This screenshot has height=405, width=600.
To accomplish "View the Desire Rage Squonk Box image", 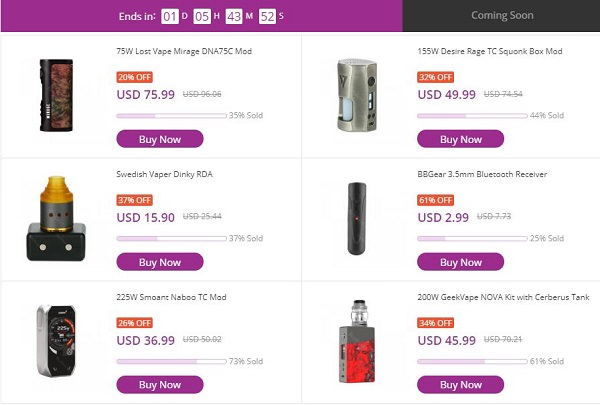I will click(x=357, y=95).
